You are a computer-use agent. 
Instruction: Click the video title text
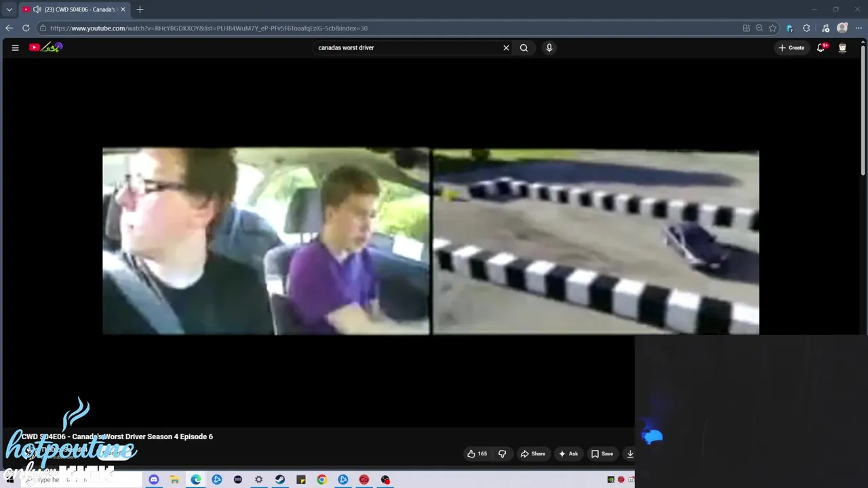coord(117,436)
